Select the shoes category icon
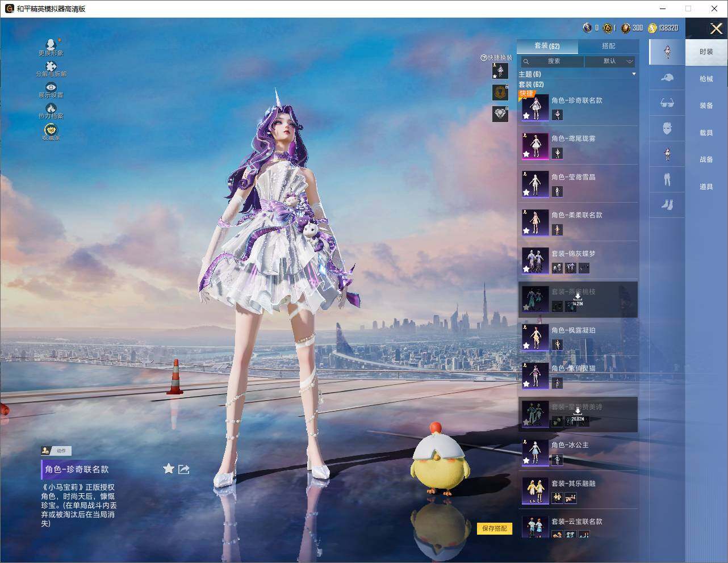The image size is (728, 563). tap(667, 204)
